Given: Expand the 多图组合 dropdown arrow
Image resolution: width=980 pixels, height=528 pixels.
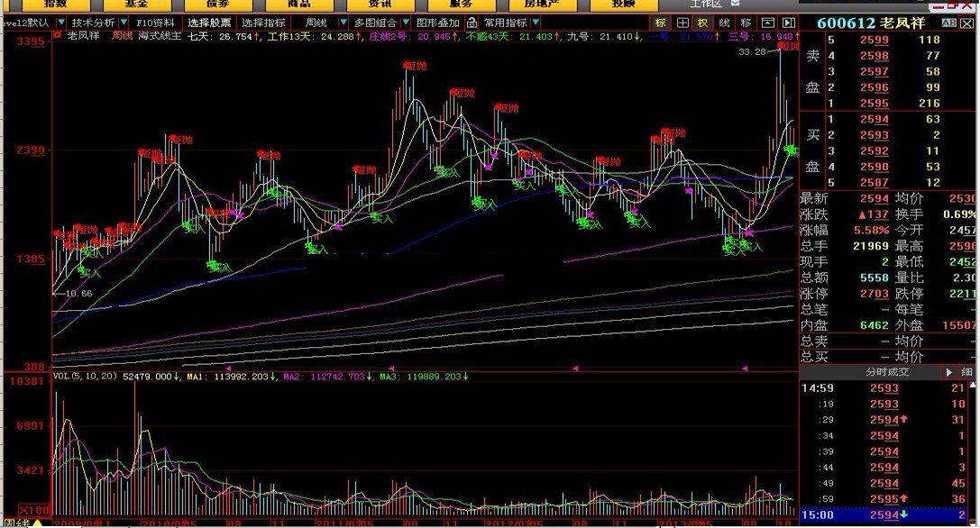Looking at the screenshot, I should pyautogui.click(x=407, y=23).
